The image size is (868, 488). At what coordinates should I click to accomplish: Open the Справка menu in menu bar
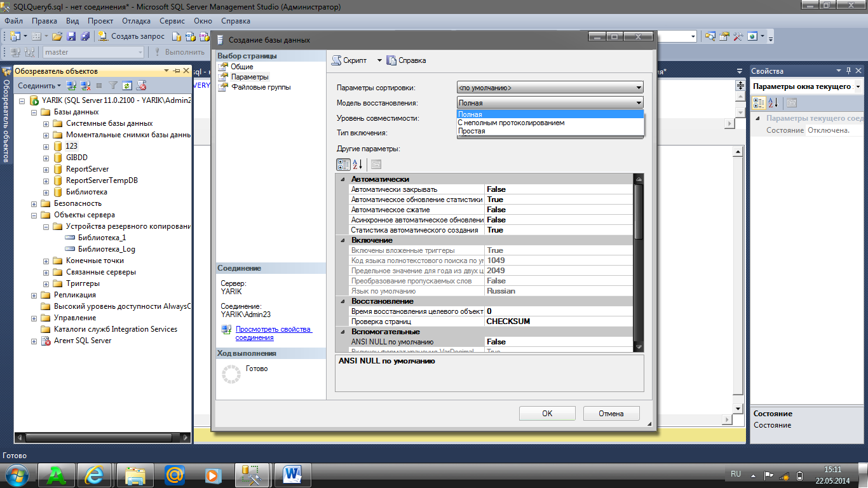236,21
